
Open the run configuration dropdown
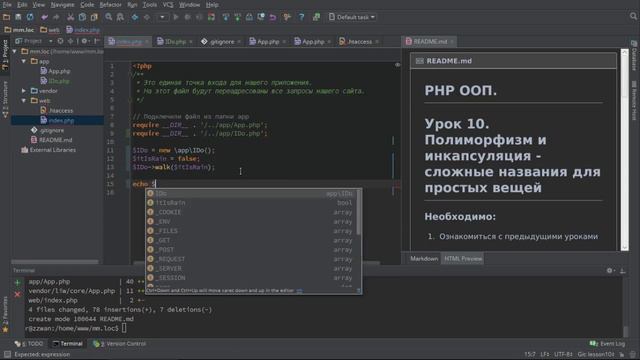(162, 17)
